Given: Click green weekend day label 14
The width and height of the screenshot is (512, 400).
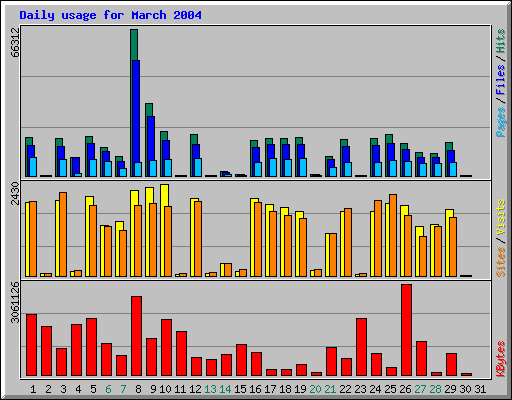Looking at the screenshot, I should point(225,389).
